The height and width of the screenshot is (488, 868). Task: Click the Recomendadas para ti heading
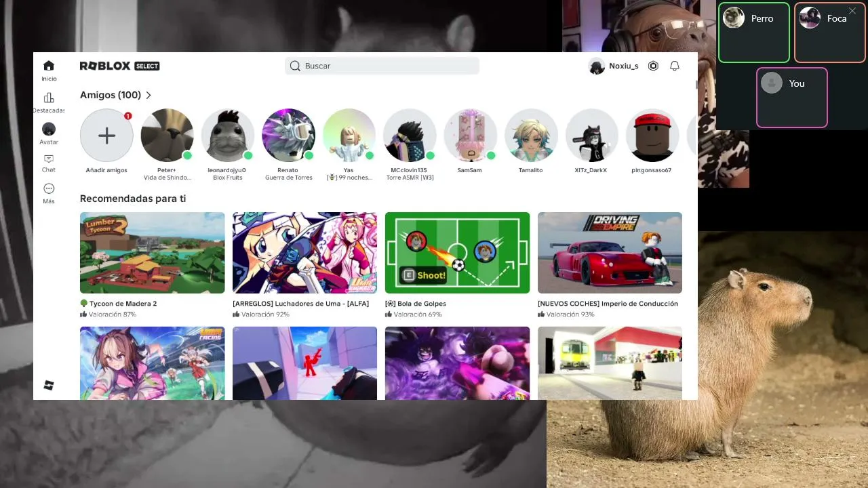click(x=133, y=199)
